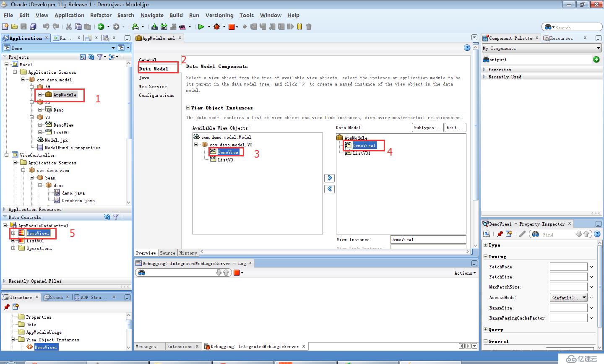The height and width of the screenshot is (364, 604).
Task: Open the My Components palette dropdown
Action: click(x=599, y=48)
